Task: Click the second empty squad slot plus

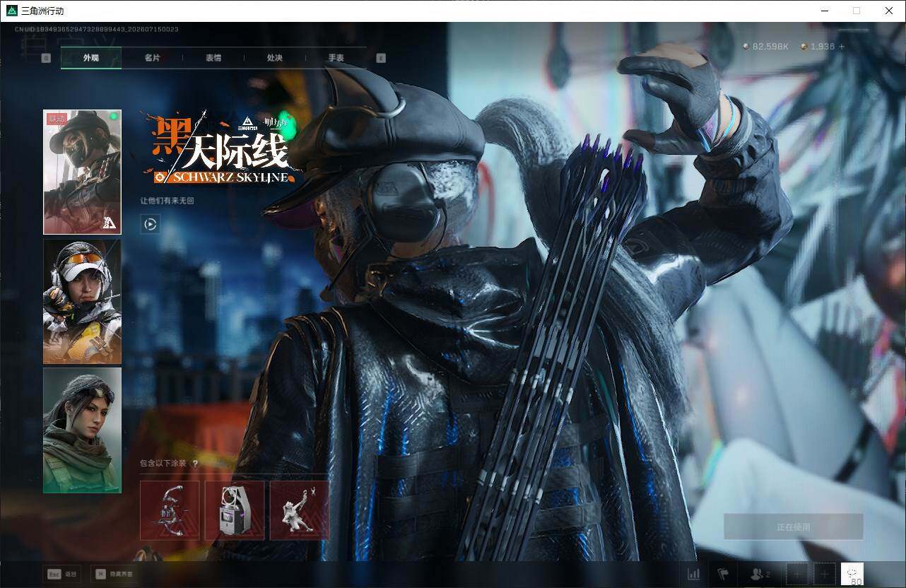Action: coord(824,574)
